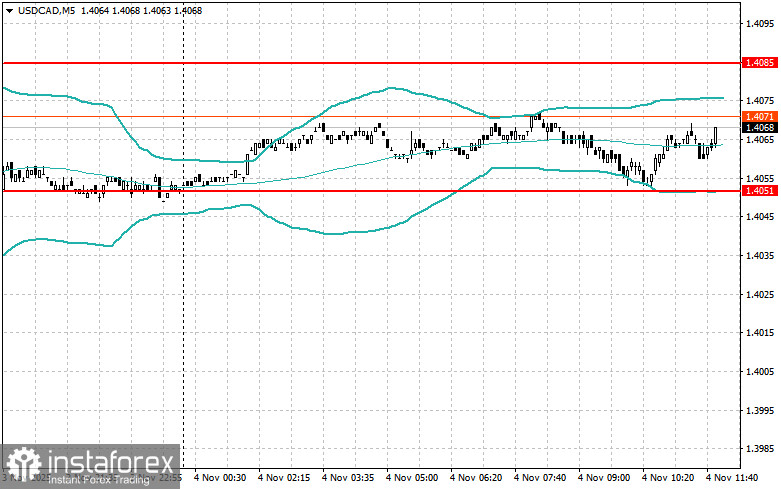Select the 4 Nov 11:40 time label
Viewport: 781px width, 489px height.
click(732, 478)
